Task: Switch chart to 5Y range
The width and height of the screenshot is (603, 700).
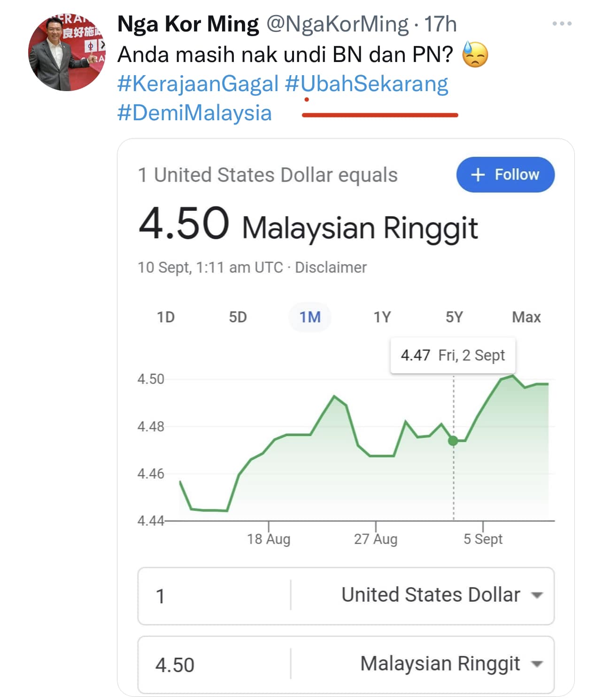Action: (x=454, y=317)
